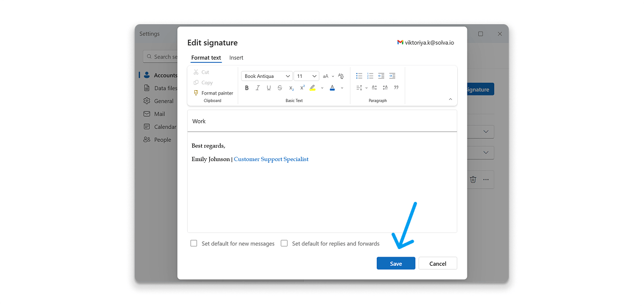Increase paragraph indent
This screenshot has width=644, height=306.
[392, 76]
